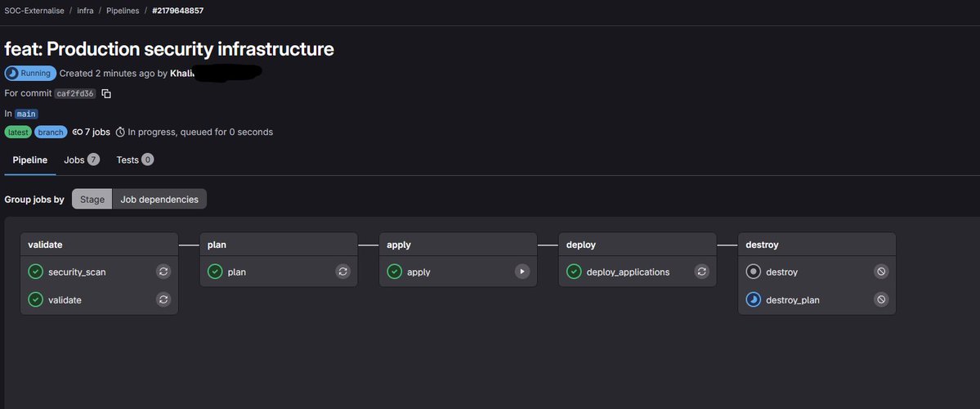980x409 pixels.
Task: Click the destroy stage header
Action: tap(817, 245)
